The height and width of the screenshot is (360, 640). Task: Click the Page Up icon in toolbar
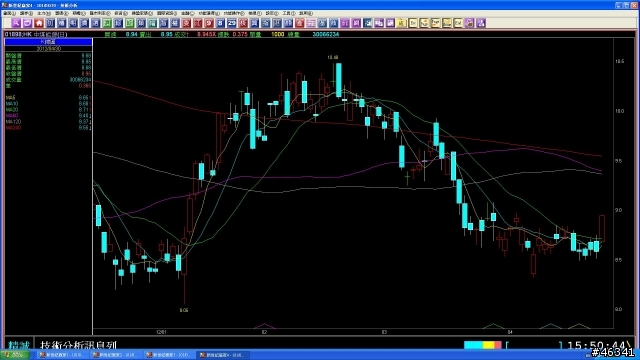click(x=424, y=23)
